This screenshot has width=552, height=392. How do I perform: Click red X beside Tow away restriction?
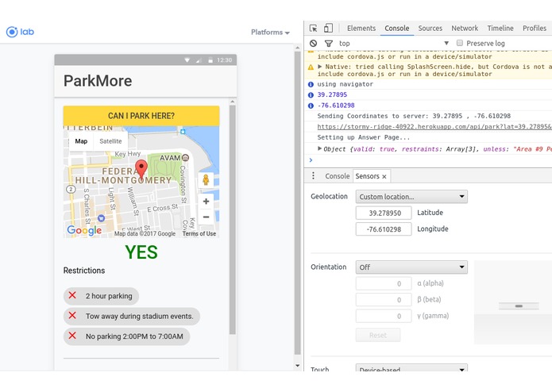click(x=72, y=315)
